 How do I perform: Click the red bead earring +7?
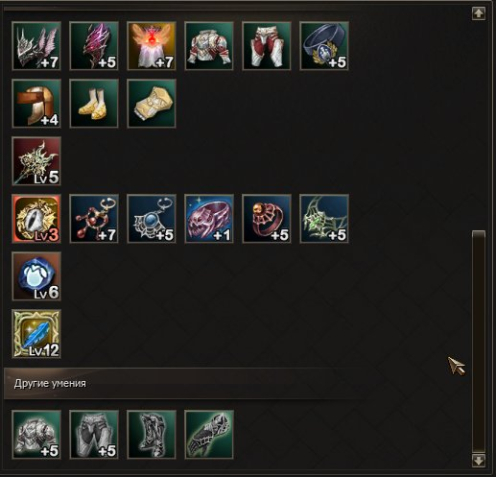(94, 219)
